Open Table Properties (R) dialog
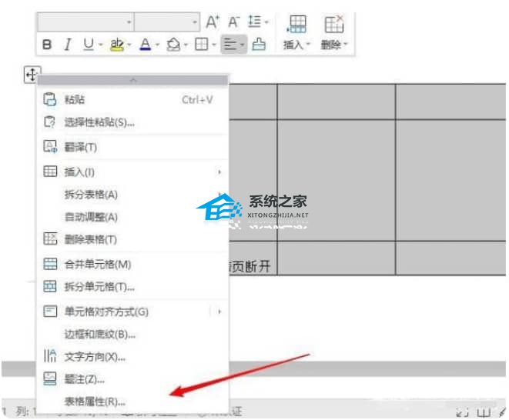The width and height of the screenshot is (509, 420). pos(133,402)
